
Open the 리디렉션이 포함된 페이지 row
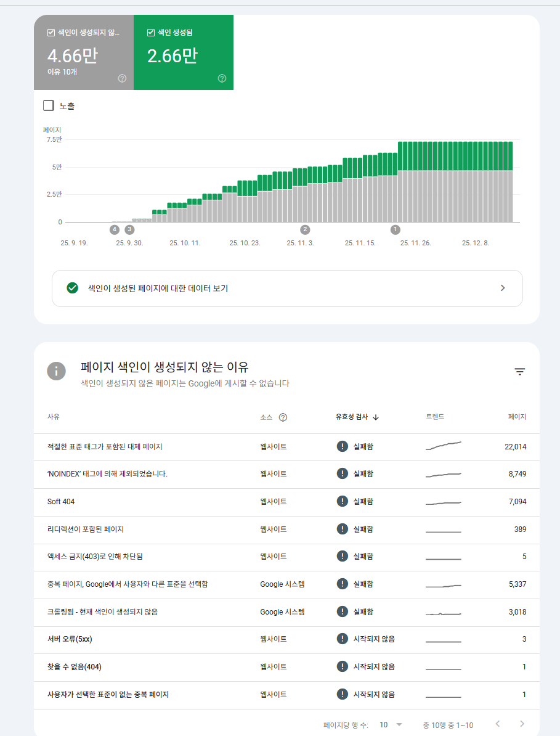coord(86,530)
